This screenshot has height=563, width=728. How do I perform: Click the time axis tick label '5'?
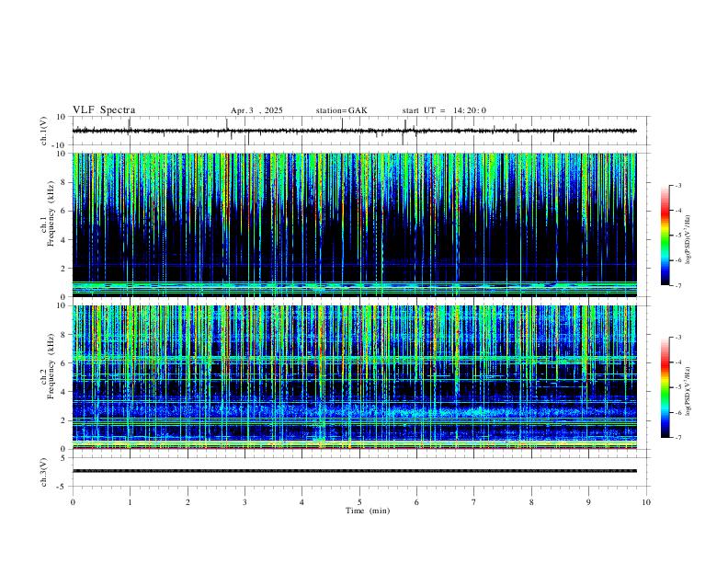click(359, 502)
